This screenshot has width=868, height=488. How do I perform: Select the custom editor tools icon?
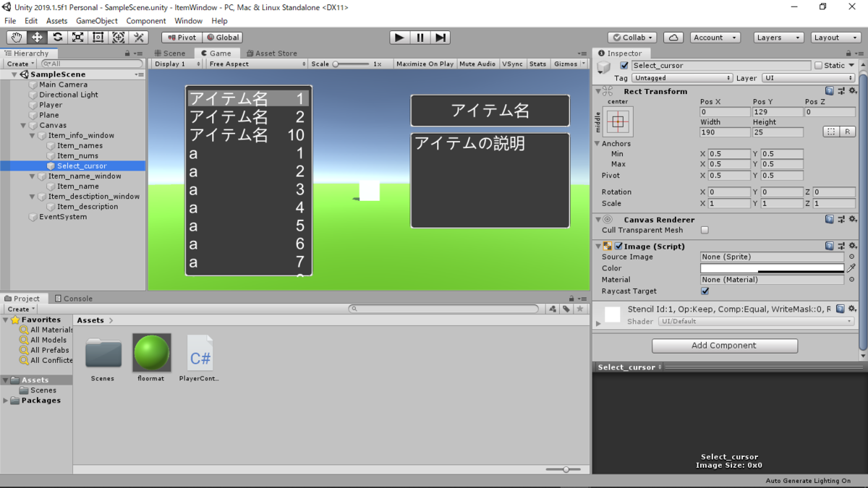[x=139, y=38]
